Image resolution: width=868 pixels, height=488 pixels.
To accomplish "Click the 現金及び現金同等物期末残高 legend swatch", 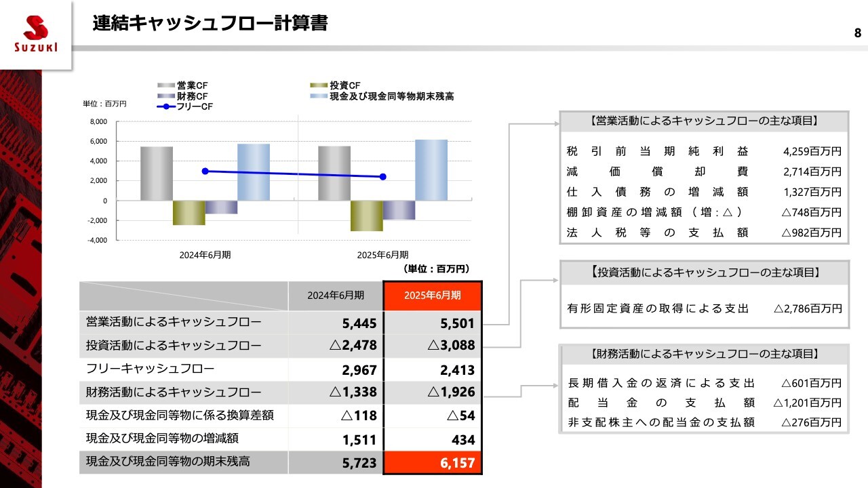I will [319, 96].
